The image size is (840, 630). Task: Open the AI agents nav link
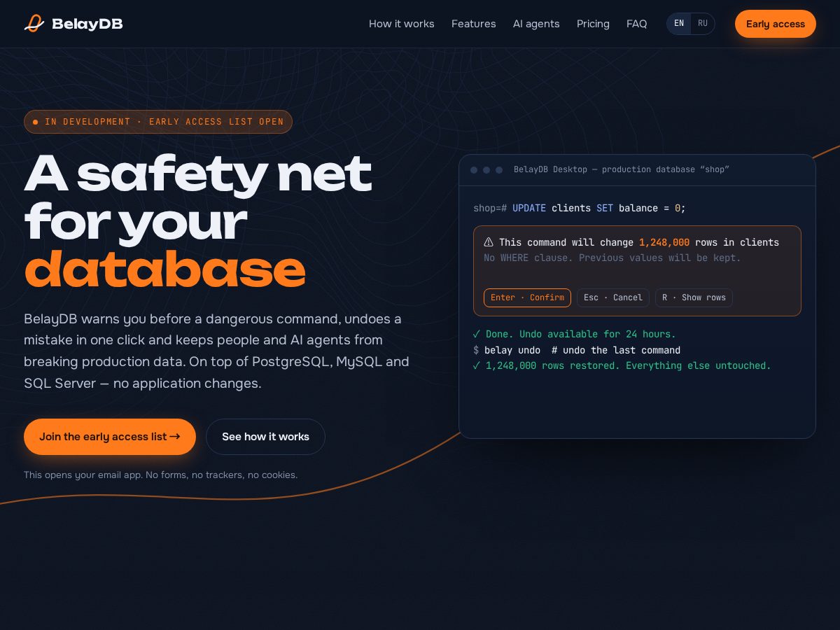tap(536, 24)
